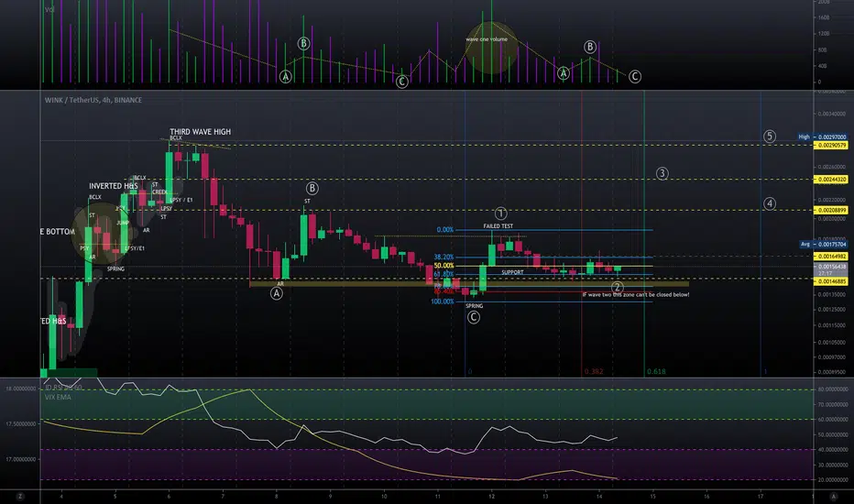Select the THIRD WAVE HIGH text annotation
This screenshot has height=504, width=854.
coord(200,132)
